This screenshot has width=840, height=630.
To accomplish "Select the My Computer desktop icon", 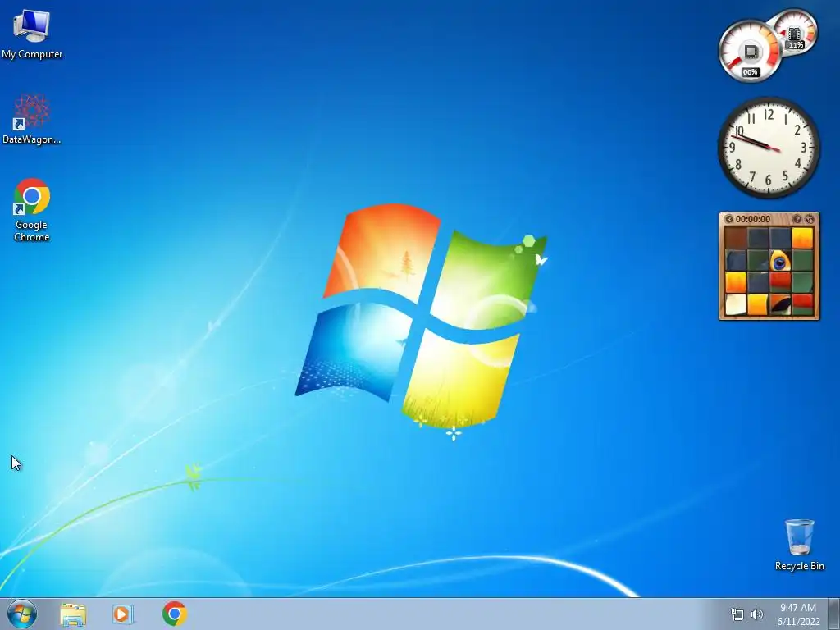I will (32, 34).
